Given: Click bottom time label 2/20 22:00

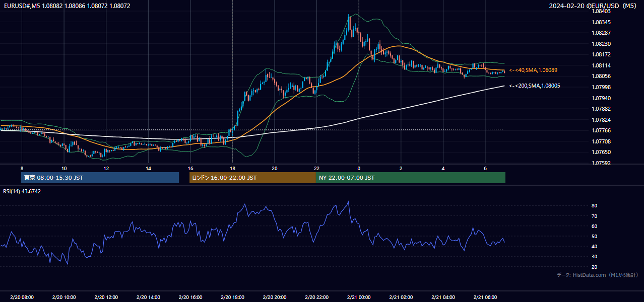Looking at the screenshot, I should 317,297.
